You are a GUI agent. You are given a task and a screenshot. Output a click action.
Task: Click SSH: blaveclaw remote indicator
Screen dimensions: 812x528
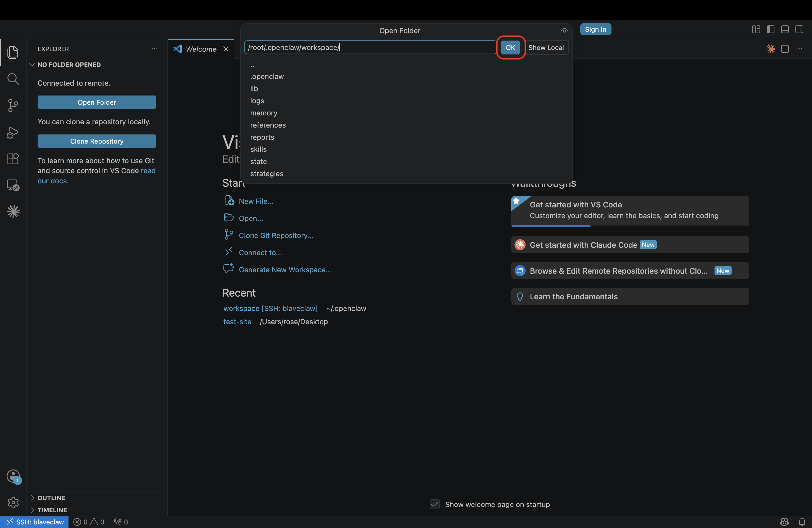coord(35,522)
